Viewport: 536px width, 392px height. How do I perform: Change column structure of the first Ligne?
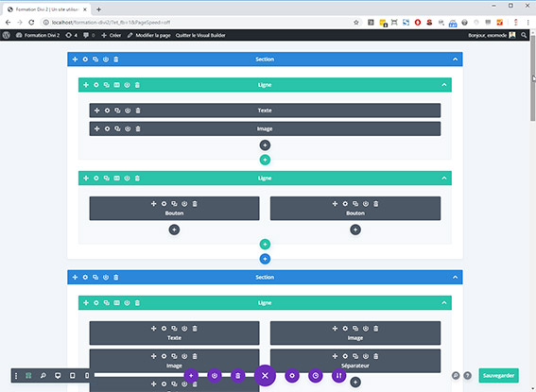tap(116, 85)
